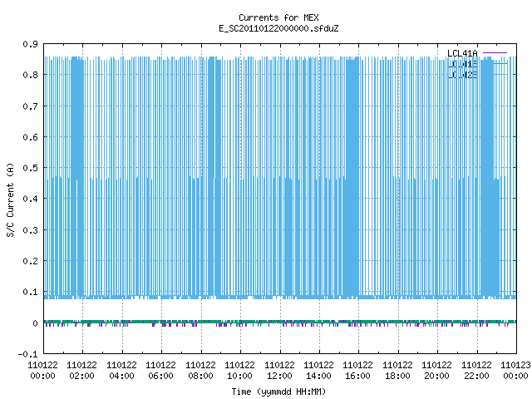Viewport: 532px width, 399px height.
Task: Click the 0.2 y-axis tick label
Action: click(30, 261)
